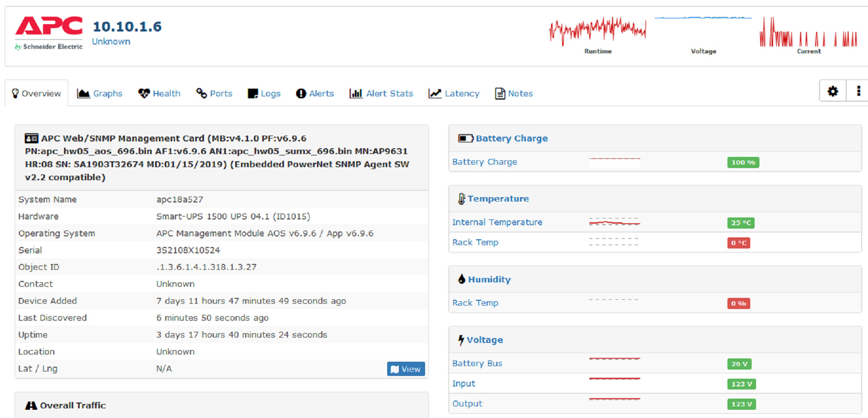The image size is (868, 418).
Task: Select Object ID .1.3.6.1.4.1.318.1.3.27
Action: [206, 267]
